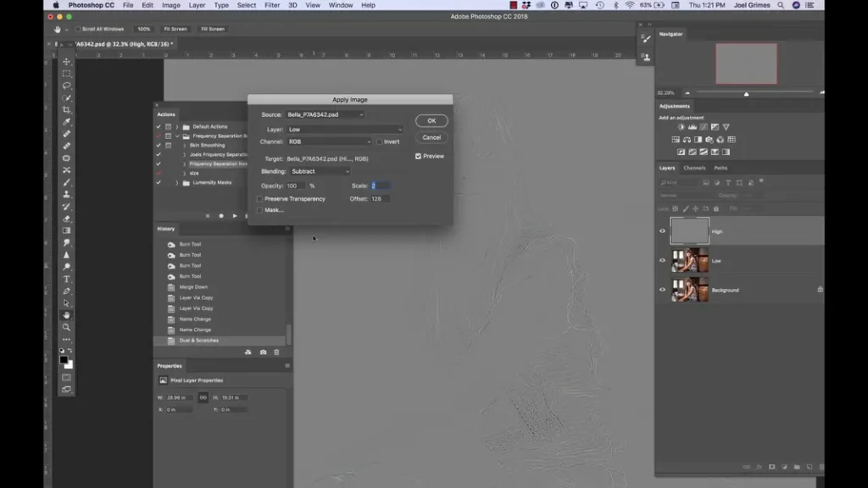Collapse the Frequency Separation folder
Screen dimensions: 868x488
[177, 136]
